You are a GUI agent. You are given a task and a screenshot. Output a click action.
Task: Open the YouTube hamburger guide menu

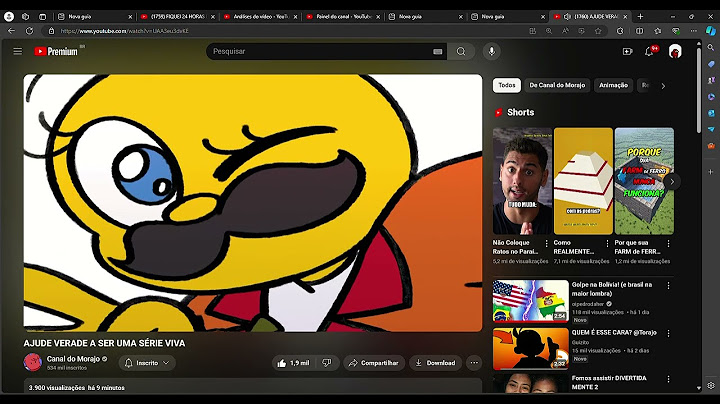[x=17, y=51]
